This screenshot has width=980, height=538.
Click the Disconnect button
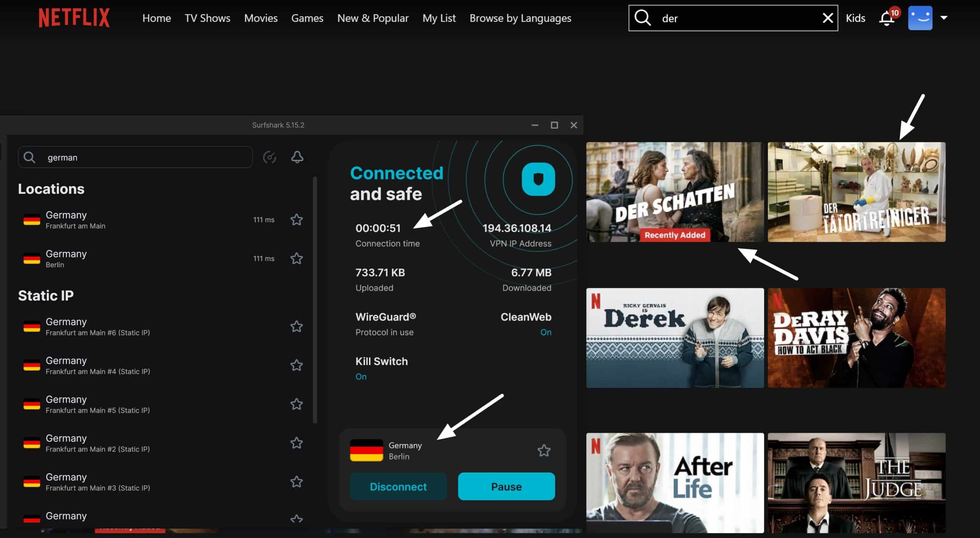click(x=398, y=486)
